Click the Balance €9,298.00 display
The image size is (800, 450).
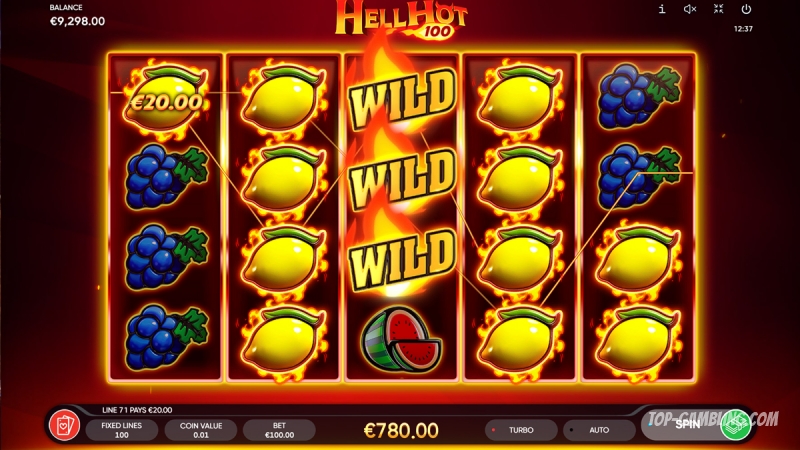[77, 15]
